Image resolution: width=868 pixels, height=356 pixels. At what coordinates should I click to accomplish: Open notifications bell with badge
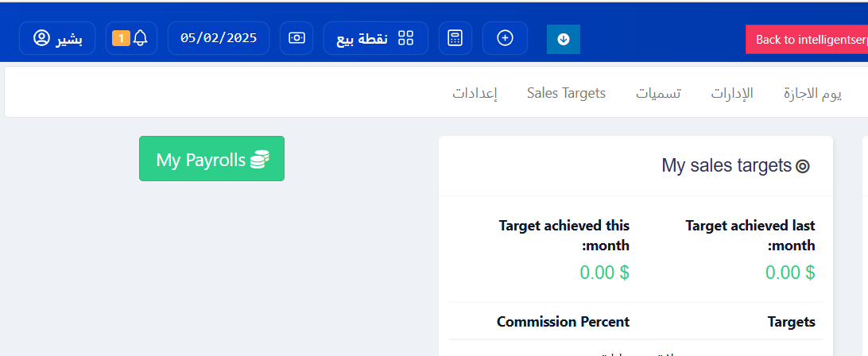tap(141, 37)
